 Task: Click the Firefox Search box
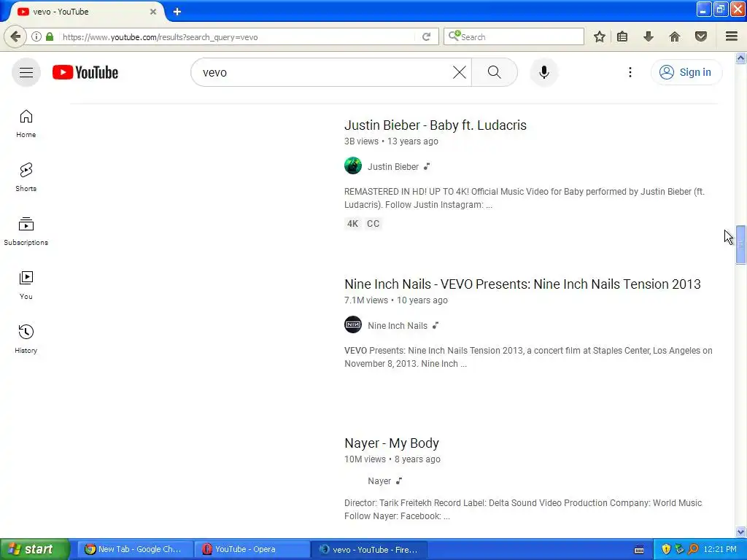[514, 36]
